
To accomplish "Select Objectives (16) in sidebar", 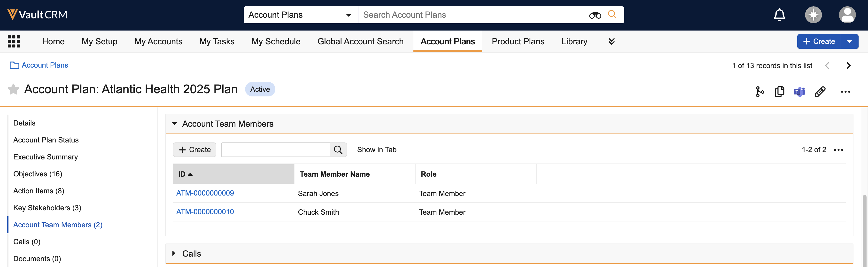I will (38, 174).
